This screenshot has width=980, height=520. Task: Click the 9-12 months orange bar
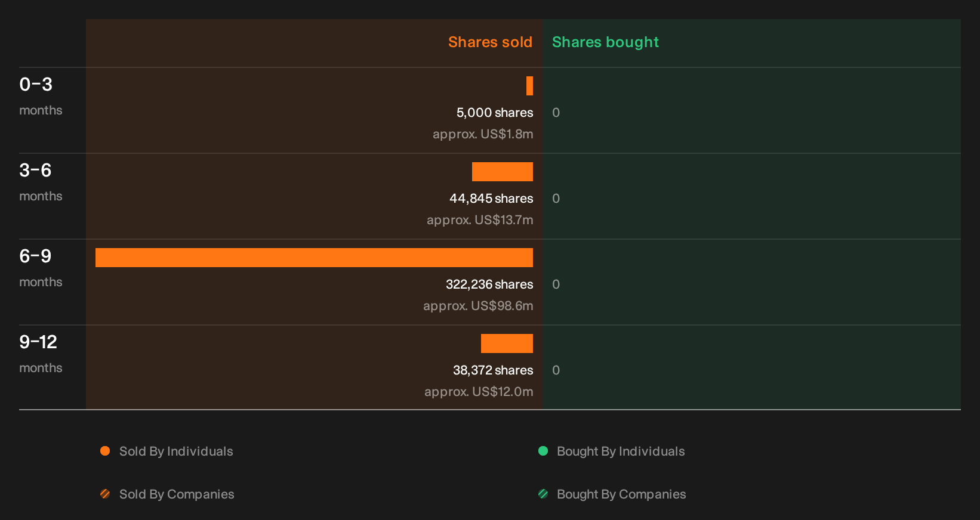[x=507, y=343]
